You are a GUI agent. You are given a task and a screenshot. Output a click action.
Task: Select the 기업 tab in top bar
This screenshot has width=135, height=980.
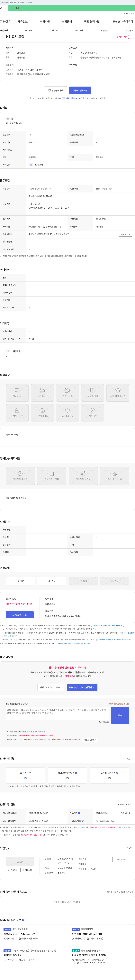point(16,8)
